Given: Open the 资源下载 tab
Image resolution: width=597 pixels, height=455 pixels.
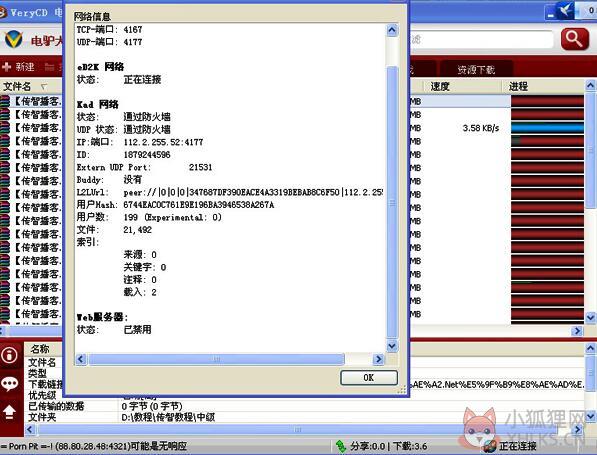Looking at the screenshot, I should [476, 69].
